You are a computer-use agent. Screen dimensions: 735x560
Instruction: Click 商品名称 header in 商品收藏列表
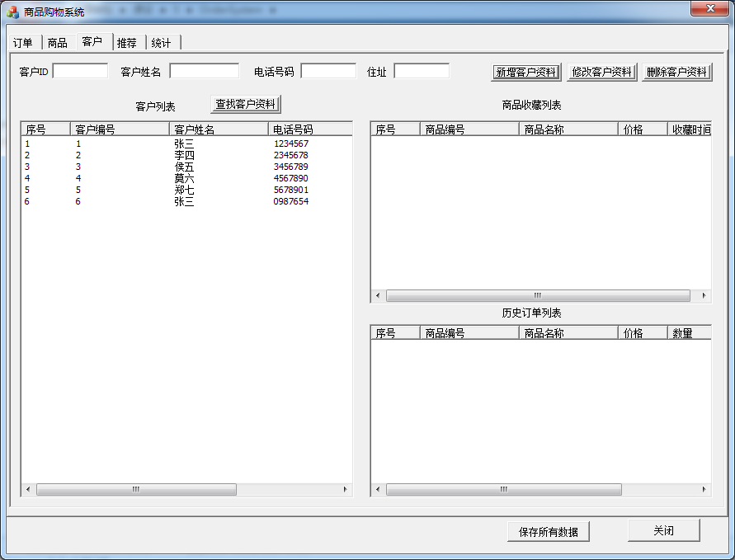tap(568, 129)
